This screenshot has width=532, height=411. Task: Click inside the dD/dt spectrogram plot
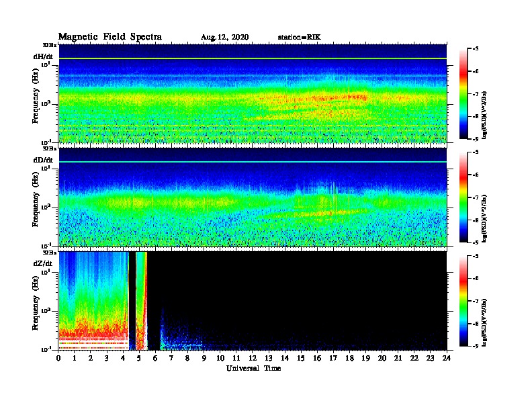[253, 197]
